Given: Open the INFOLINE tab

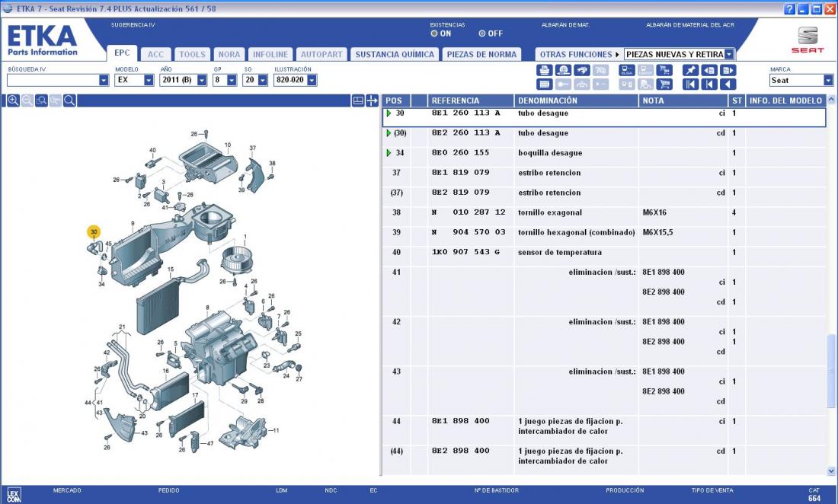Looking at the screenshot, I should coord(270,55).
